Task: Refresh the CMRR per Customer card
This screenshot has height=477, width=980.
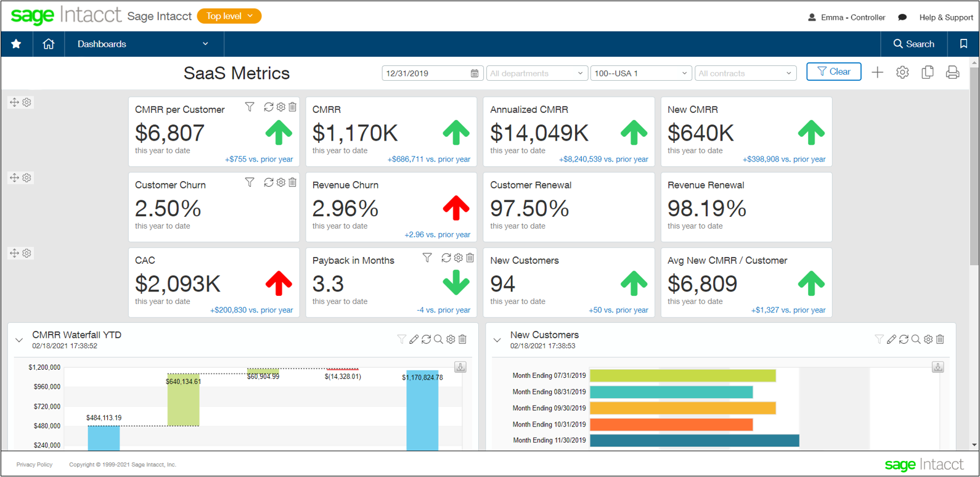Action: [x=269, y=107]
